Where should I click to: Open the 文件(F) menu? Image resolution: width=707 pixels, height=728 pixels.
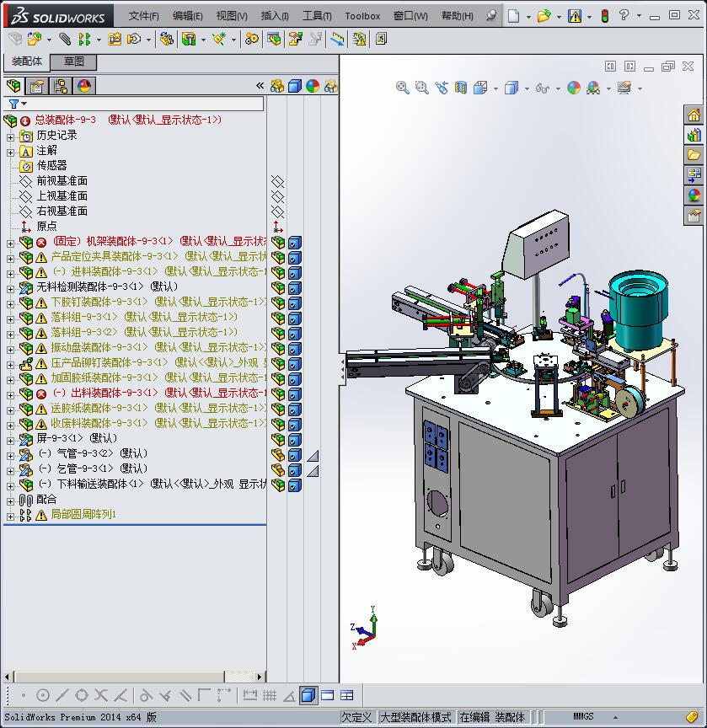pyautogui.click(x=143, y=16)
